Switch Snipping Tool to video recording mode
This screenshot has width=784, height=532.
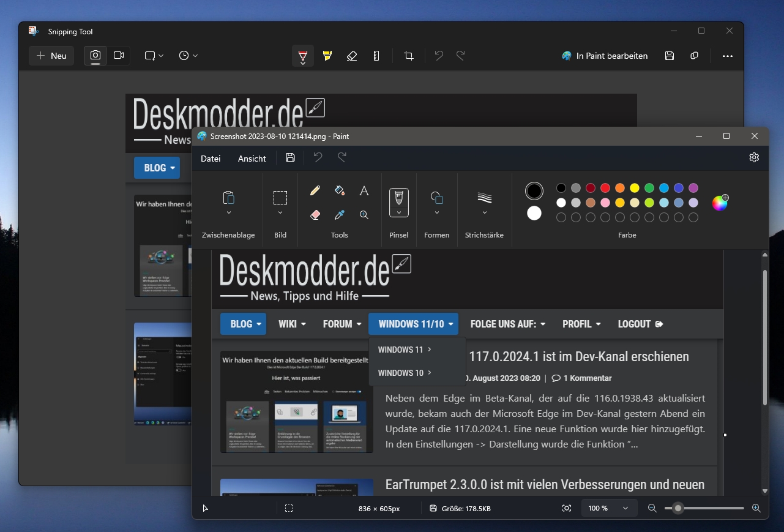(x=119, y=56)
